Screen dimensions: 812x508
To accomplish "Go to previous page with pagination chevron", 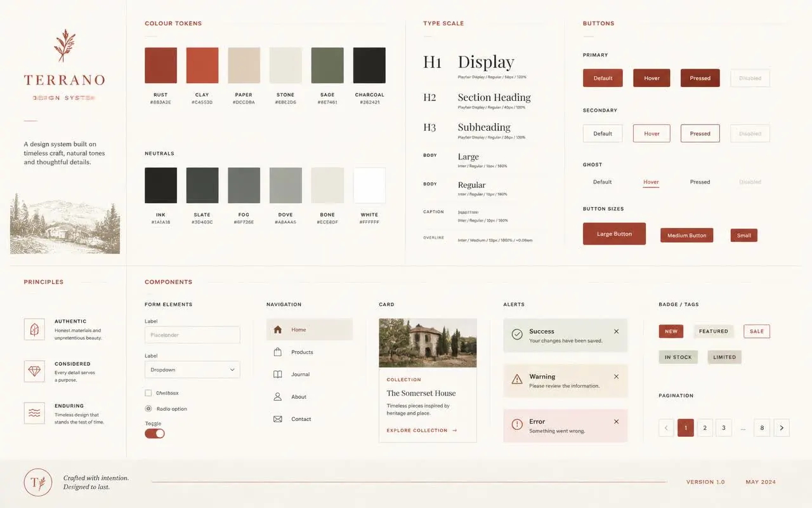I will pos(666,428).
